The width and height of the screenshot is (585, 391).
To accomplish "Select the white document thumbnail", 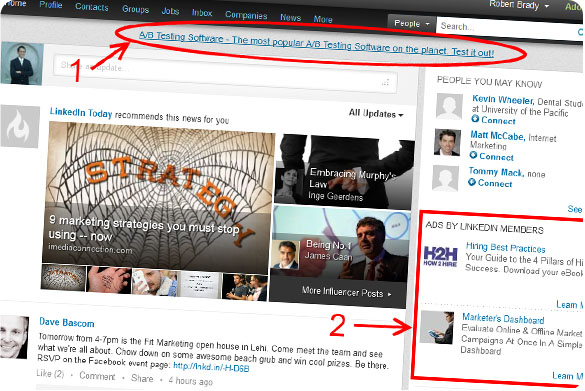I will click(201, 285).
